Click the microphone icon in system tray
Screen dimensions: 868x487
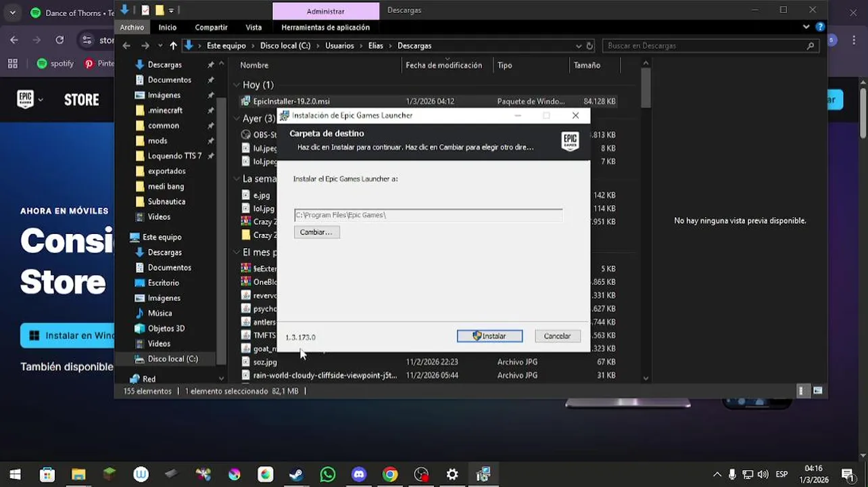733,474
